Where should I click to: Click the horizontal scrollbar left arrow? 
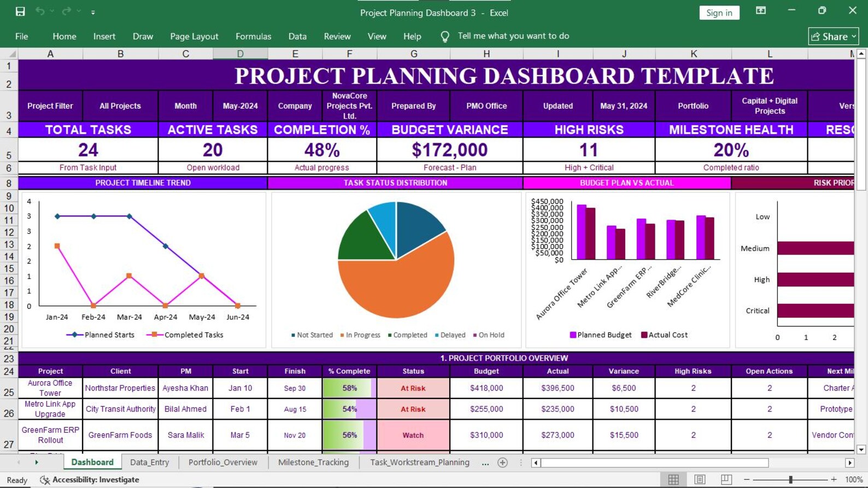[536, 463]
